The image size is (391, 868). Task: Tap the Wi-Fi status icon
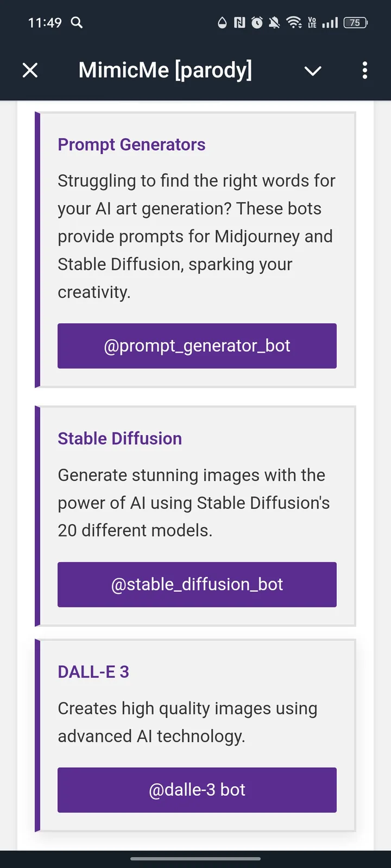coord(294,23)
